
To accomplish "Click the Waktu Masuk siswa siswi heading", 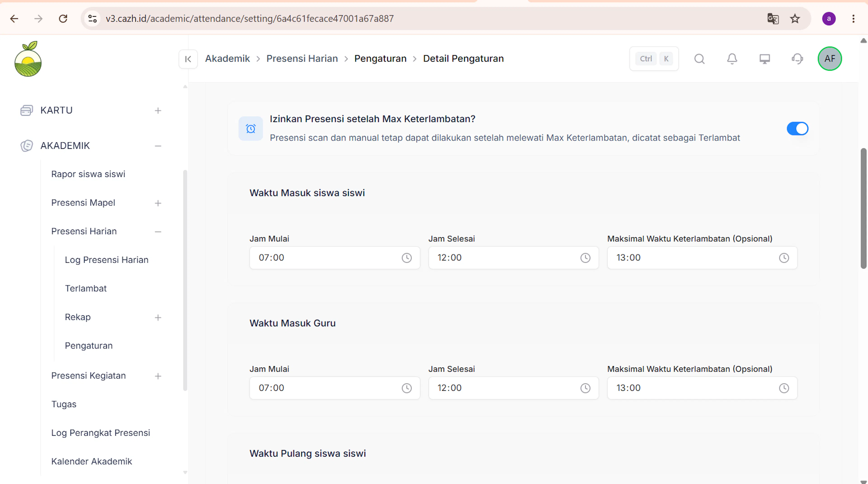I will click(x=307, y=193).
